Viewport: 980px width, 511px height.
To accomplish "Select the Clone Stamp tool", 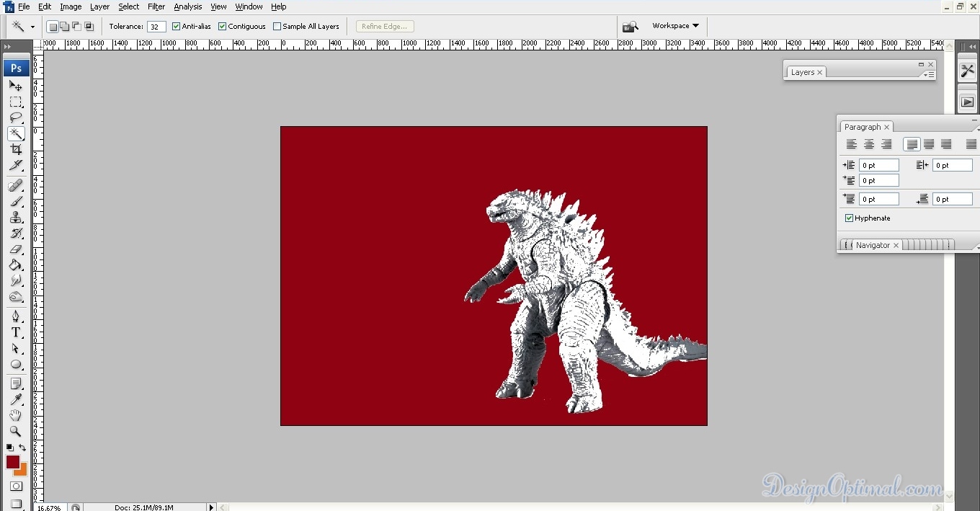I will tap(16, 218).
